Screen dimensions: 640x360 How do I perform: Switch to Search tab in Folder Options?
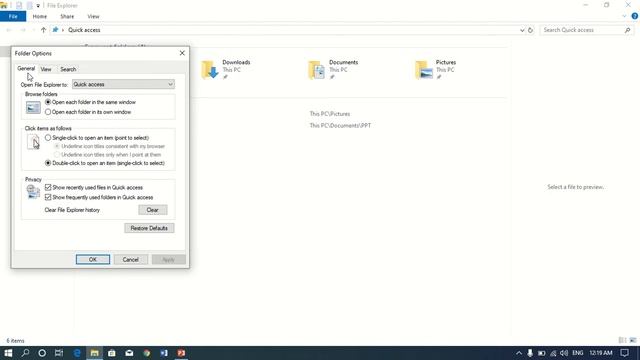pyautogui.click(x=68, y=69)
